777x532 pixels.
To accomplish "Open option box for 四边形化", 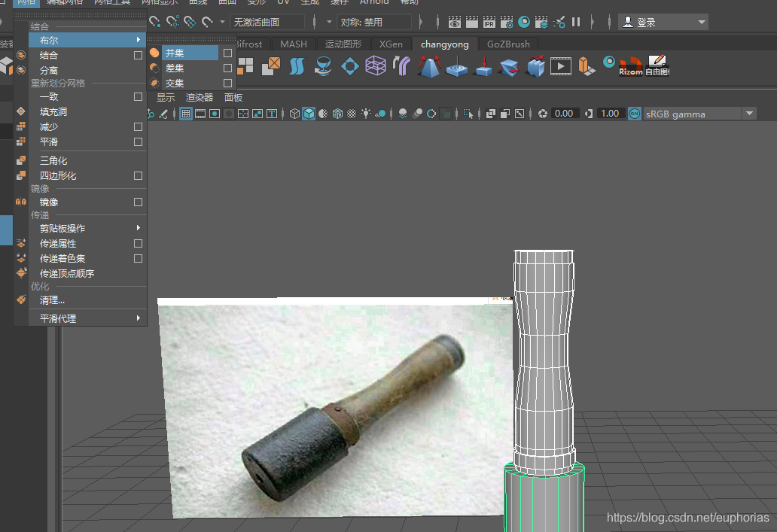I will click(139, 176).
